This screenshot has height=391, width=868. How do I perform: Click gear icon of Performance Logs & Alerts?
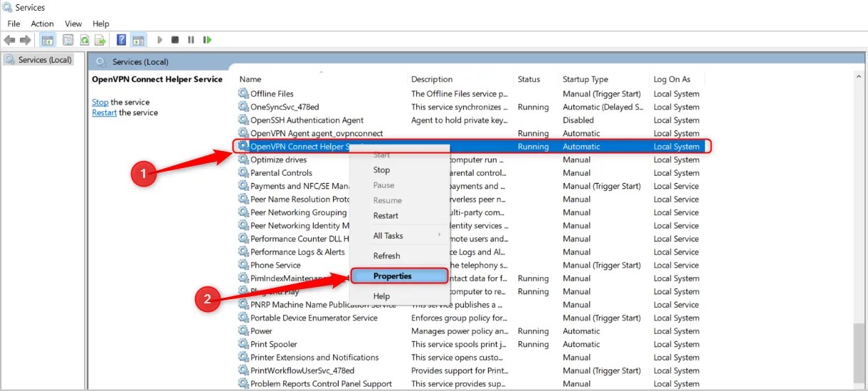(243, 251)
